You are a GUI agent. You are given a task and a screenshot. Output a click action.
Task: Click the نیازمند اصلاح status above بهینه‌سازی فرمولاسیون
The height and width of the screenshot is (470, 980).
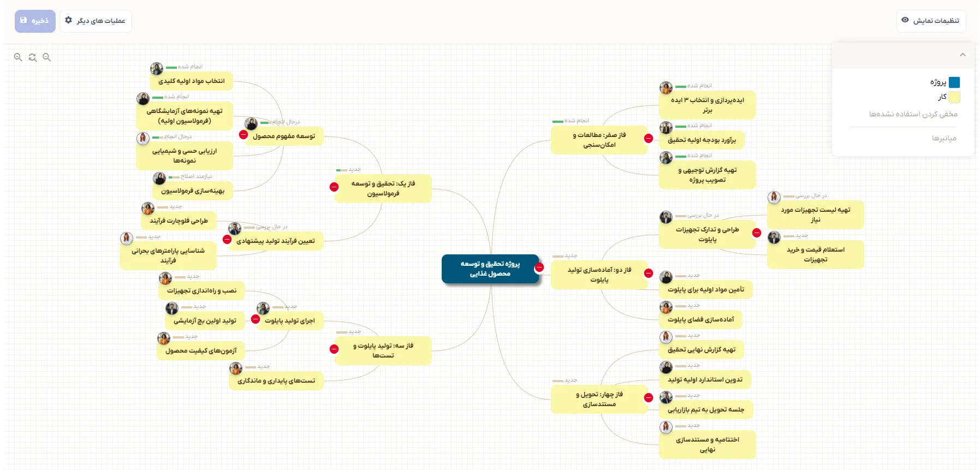pos(196,176)
